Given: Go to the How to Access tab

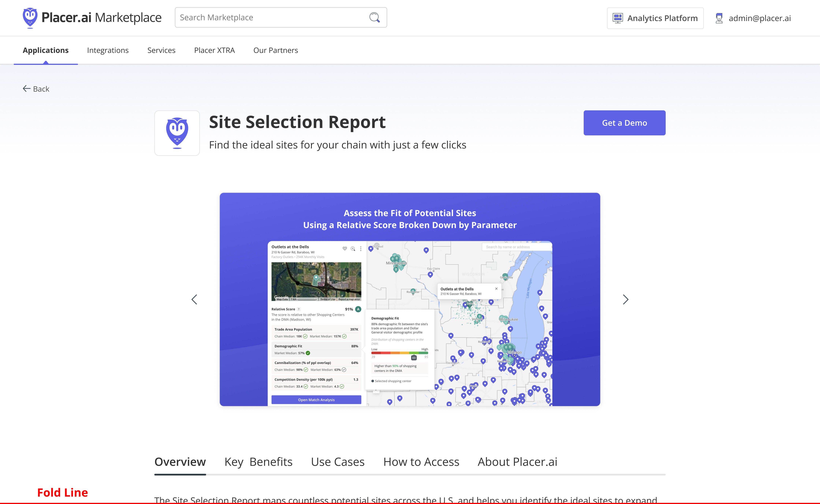Looking at the screenshot, I should (x=421, y=462).
